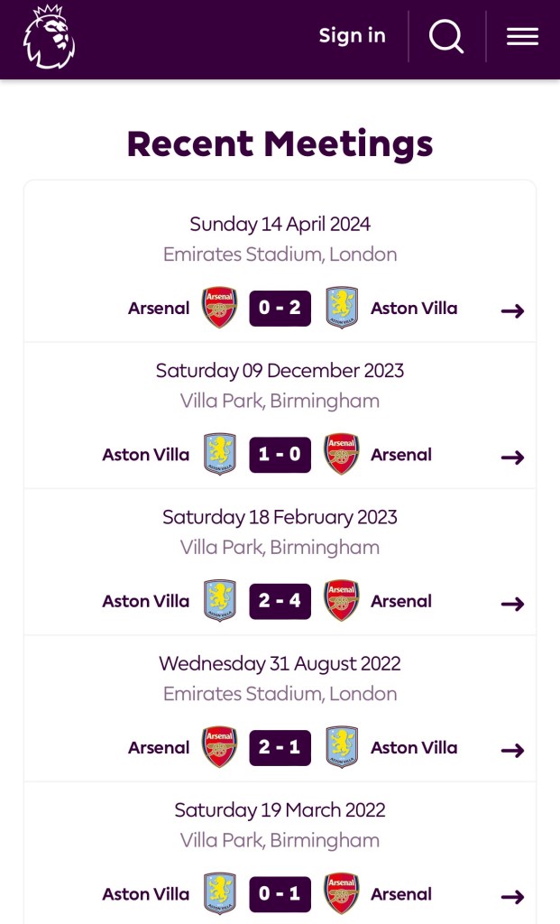This screenshot has width=560, height=924.
Task: Open arrow for 19 March 2022 match
Action: (512, 896)
